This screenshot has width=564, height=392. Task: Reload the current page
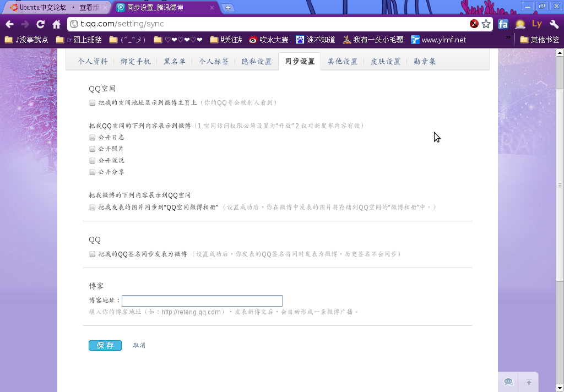pos(40,24)
